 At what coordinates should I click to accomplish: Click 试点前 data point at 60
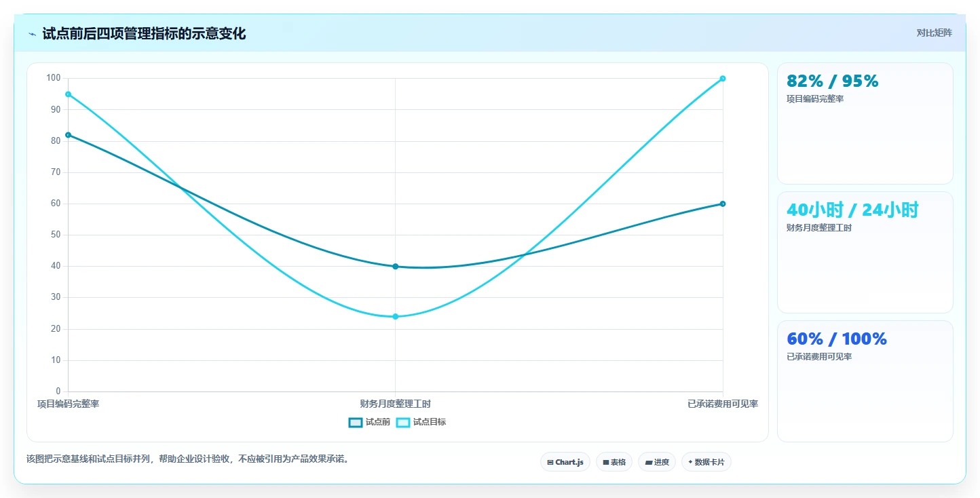tap(723, 204)
